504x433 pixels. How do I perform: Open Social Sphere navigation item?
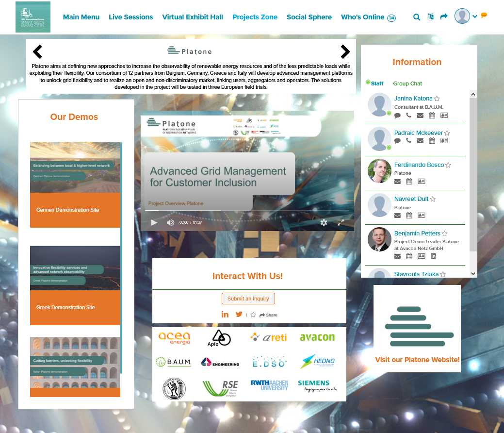[x=309, y=17]
